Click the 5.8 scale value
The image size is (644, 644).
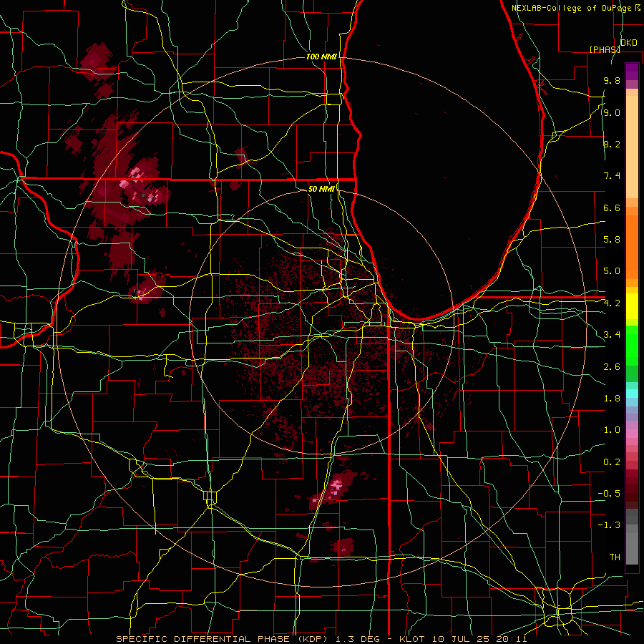click(x=612, y=239)
